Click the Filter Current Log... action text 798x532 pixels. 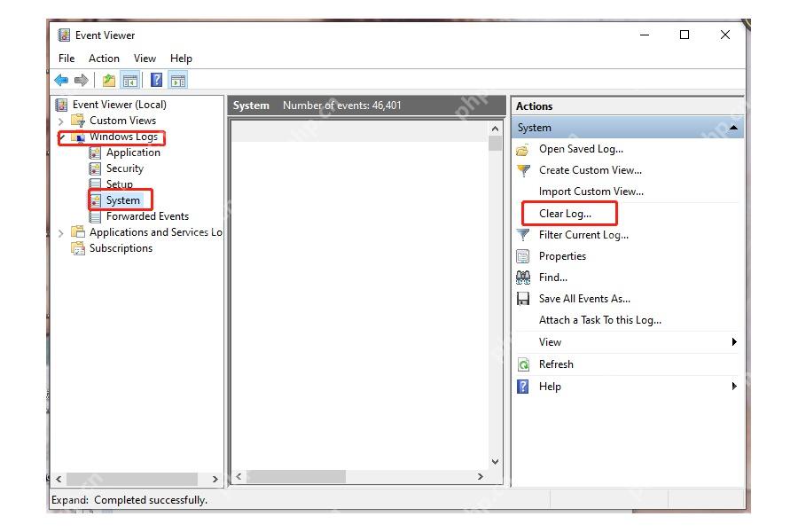(583, 235)
